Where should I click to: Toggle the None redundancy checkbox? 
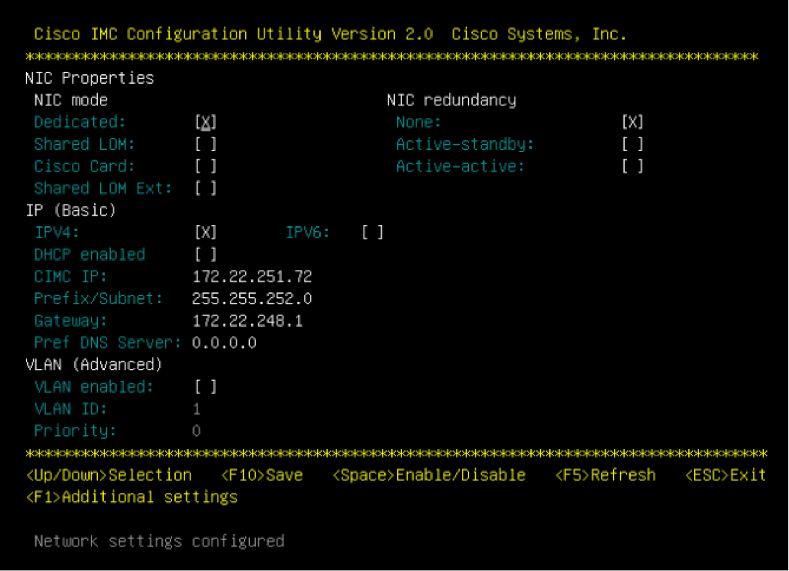point(633,122)
